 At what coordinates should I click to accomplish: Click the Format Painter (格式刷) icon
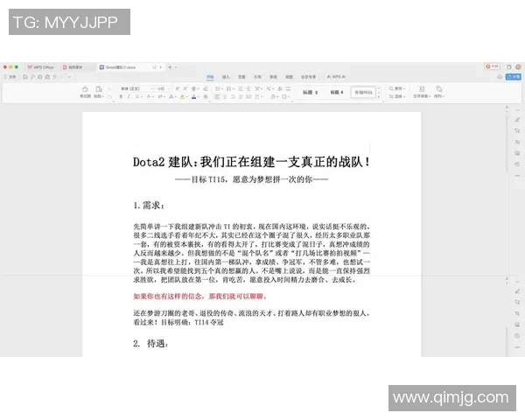coord(85,88)
